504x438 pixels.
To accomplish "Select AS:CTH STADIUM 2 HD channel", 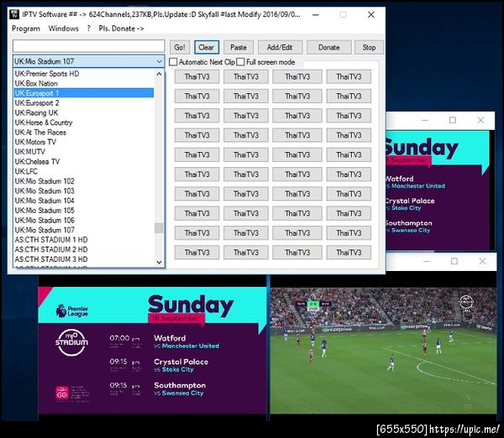I will coord(84,249).
